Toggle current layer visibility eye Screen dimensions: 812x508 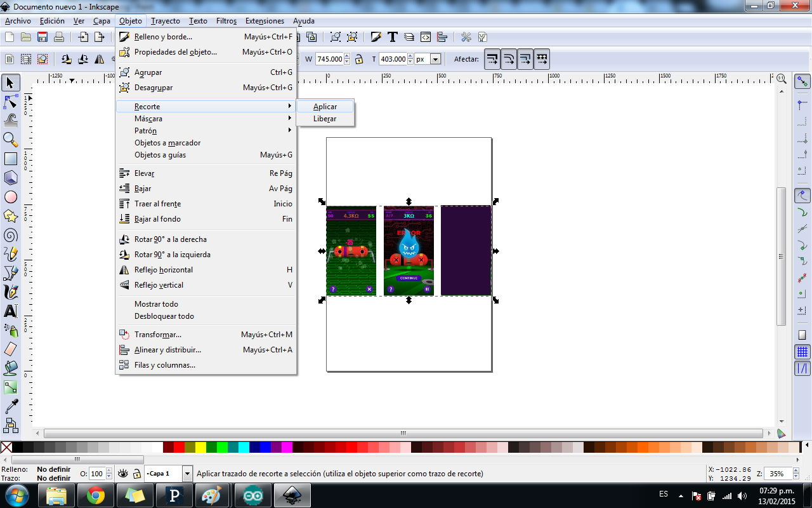pyautogui.click(x=124, y=473)
